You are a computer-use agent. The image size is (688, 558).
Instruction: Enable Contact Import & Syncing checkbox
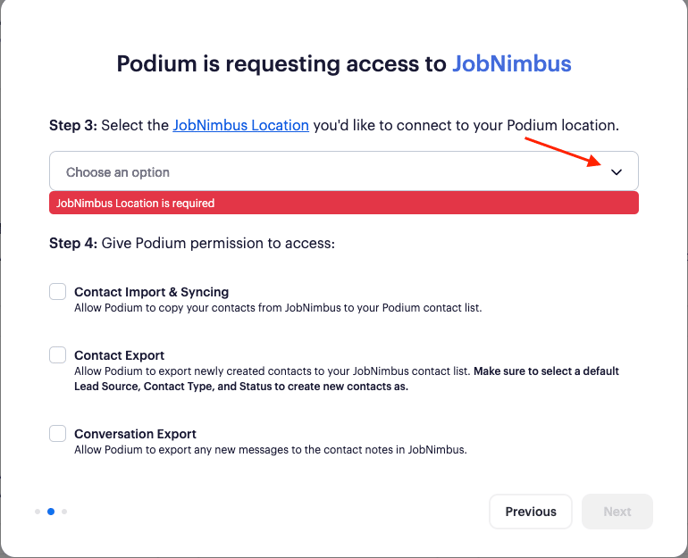tap(57, 291)
